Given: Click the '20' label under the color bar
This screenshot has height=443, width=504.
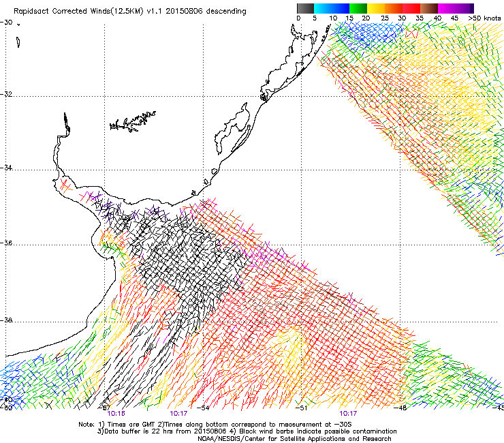Looking at the screenshot, I should [x=366, y=18].
